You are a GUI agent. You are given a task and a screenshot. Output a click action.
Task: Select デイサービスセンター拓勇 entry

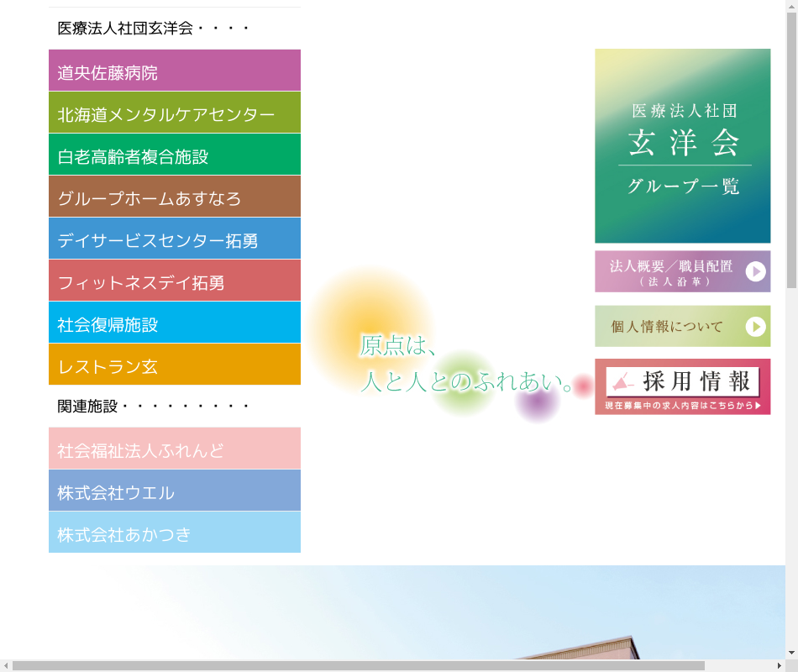tap(175, 239)
